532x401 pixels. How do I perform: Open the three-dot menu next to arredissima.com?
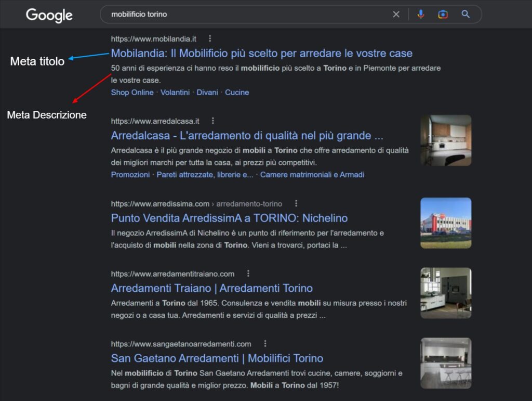[296, 203]
